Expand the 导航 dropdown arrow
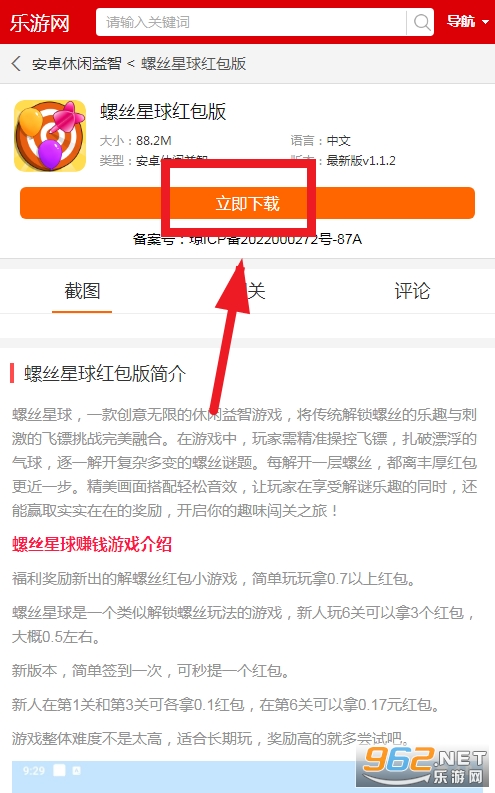This screenshot has width=495, height=793. [x=485, y=22]
